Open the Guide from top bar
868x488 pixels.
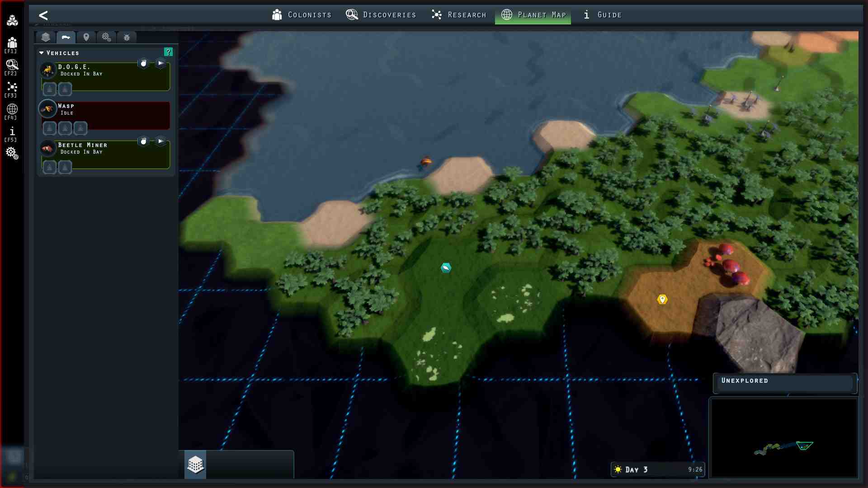[602, 15]
